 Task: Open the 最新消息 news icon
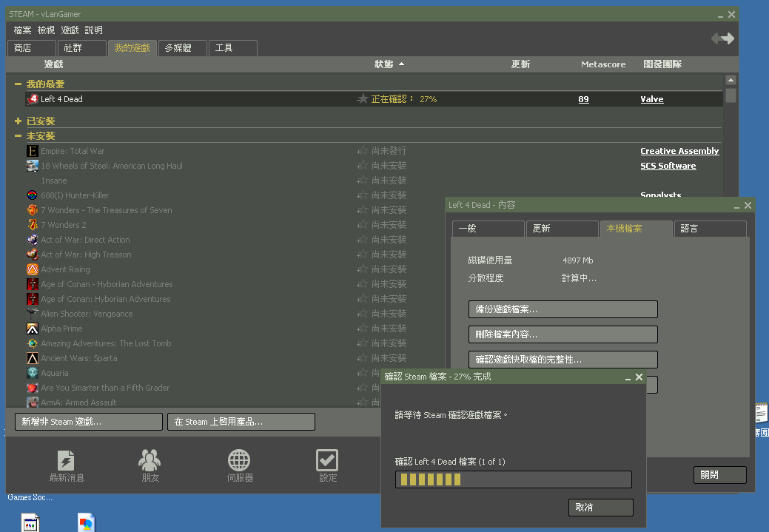tap(66, 460)
